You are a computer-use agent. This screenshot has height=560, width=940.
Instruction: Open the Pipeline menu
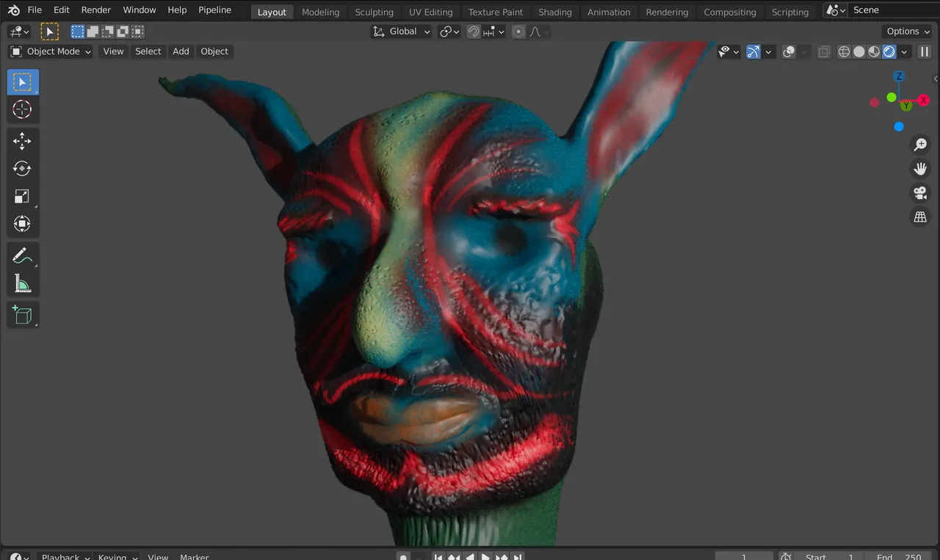214,10
